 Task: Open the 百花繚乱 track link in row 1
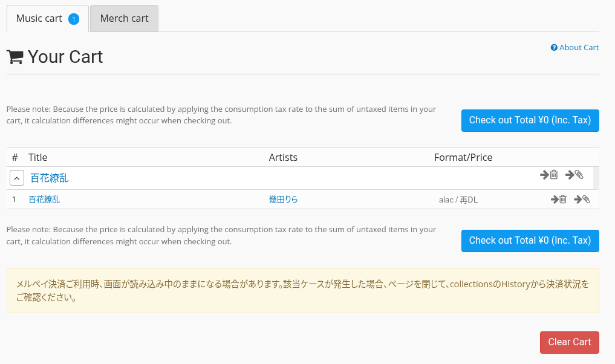point(44,200)
